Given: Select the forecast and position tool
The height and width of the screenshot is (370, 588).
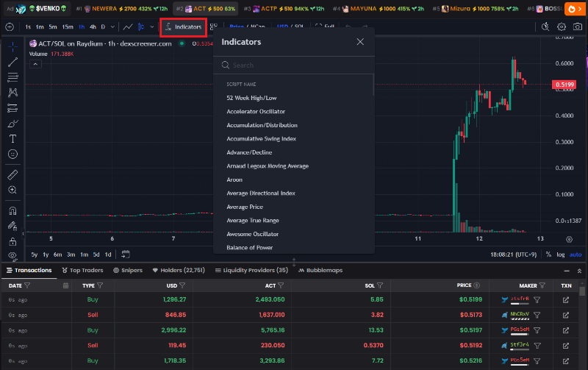Looking at the screenshot, I should point(12,108).
